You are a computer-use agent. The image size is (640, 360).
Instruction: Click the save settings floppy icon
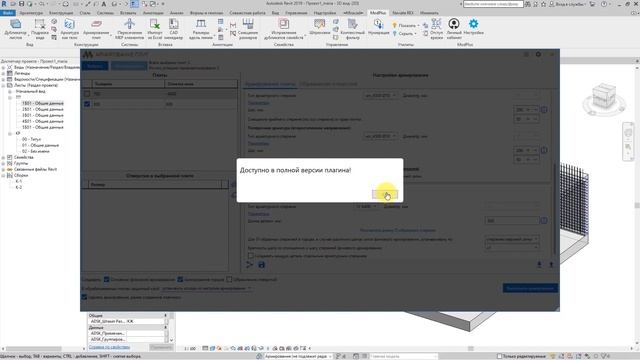point(262,265)
